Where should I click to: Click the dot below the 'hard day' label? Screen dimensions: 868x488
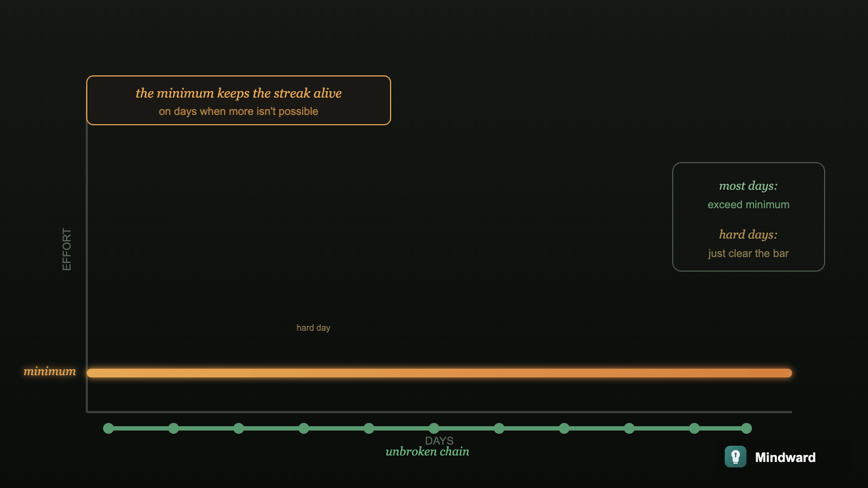pyautogui.click(x=304, y=428)
